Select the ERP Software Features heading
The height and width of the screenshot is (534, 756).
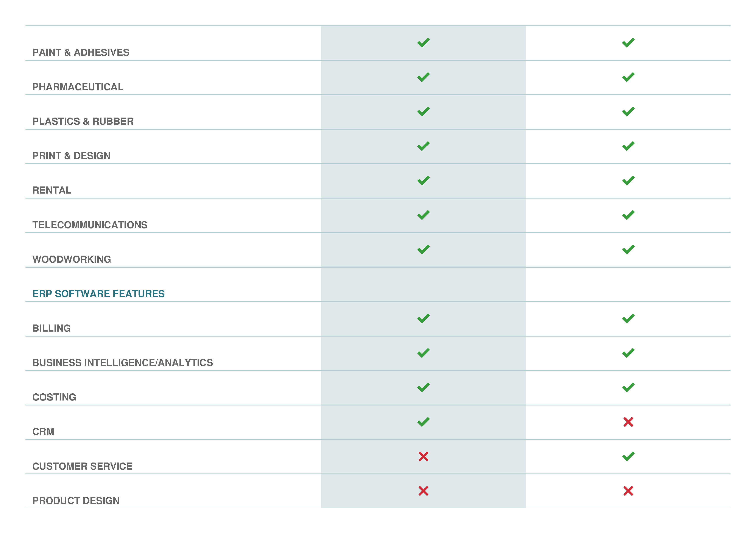98,293
